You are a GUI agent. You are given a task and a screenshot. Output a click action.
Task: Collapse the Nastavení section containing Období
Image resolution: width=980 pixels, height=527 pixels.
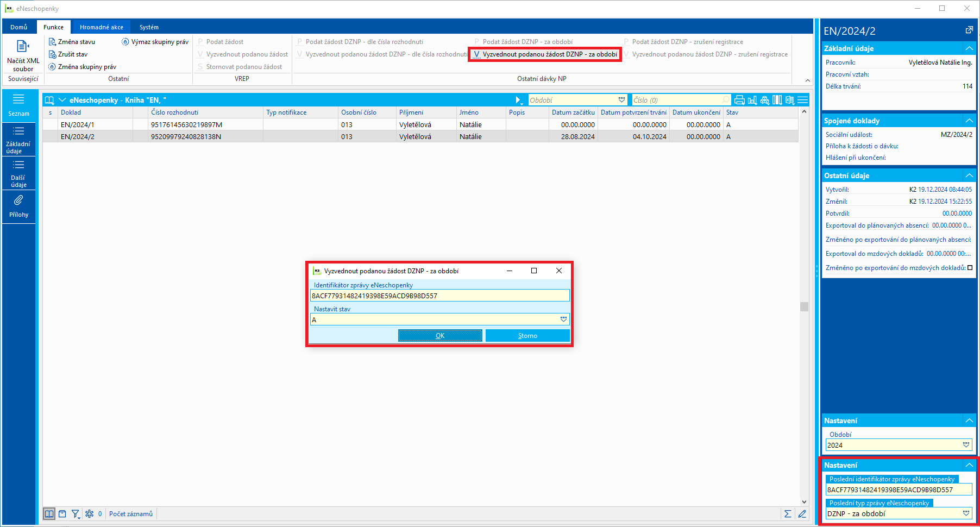[969, 421]
